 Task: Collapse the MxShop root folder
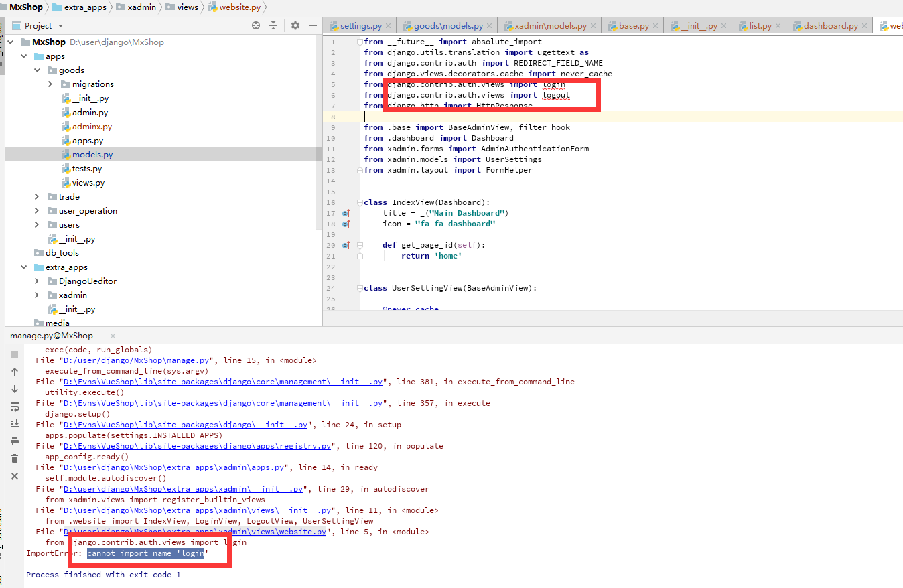pyautogui.click(x=11, y=42)
